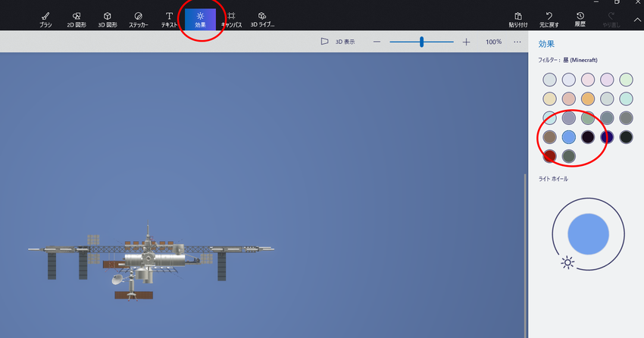Open the three-dot more options menu

pos(517,42)
